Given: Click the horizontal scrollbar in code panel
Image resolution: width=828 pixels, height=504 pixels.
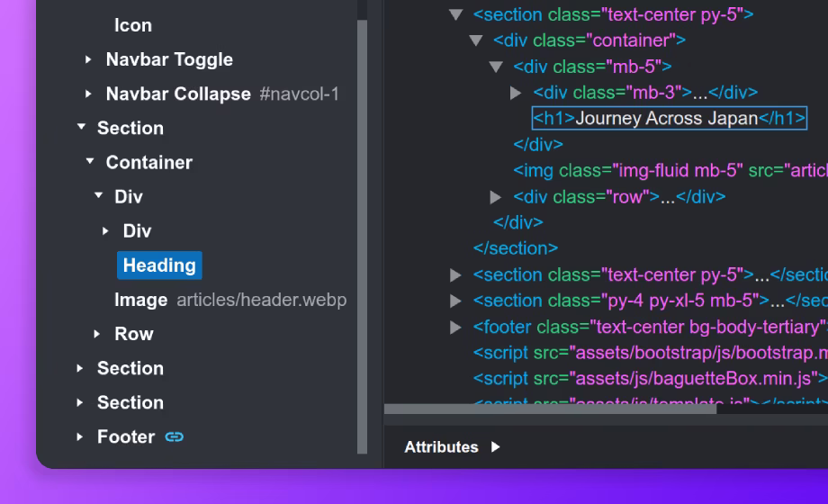Looking at the screenshot, I should pyautogui.click(x=551, y=409).
